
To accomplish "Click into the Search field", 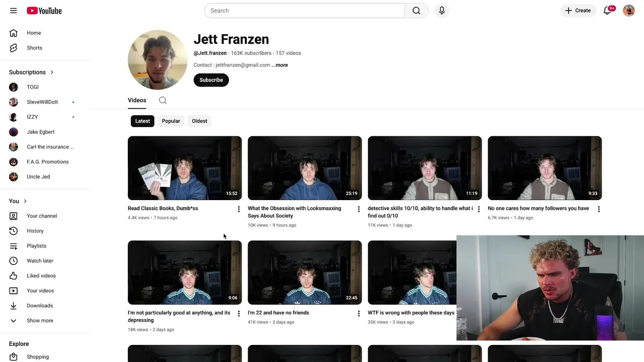I will (304, 11).
